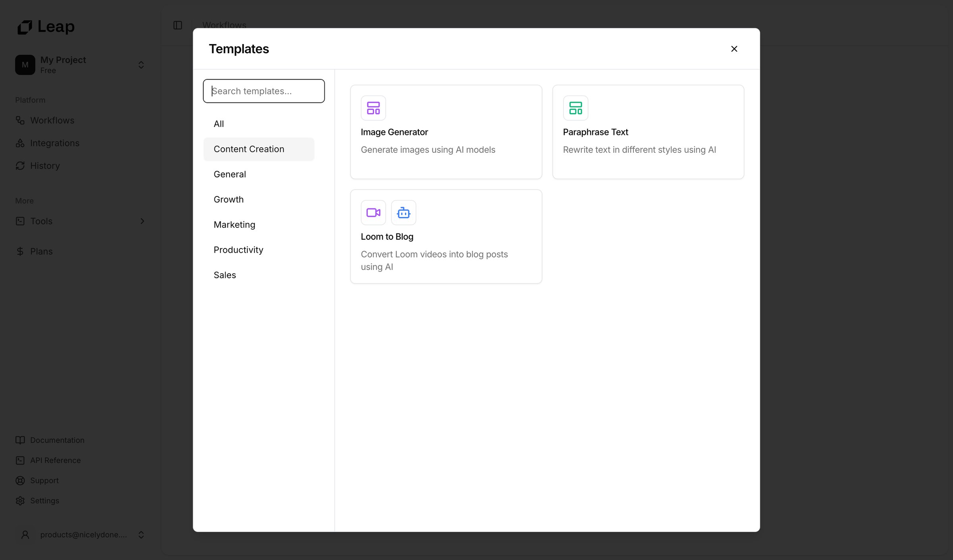Click the History refresh icon
953x560 pixels.
20,165
